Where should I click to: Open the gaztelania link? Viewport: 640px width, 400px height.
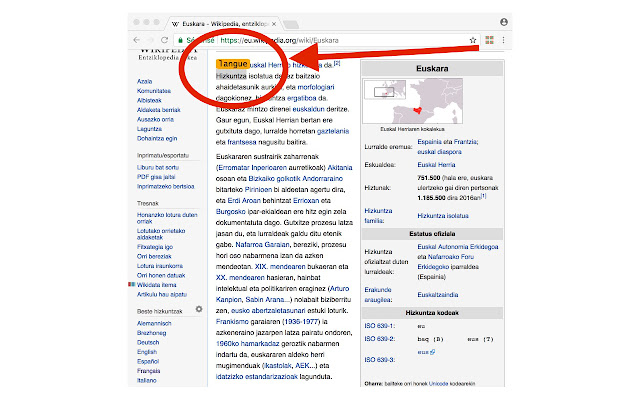tap(333, 131)
